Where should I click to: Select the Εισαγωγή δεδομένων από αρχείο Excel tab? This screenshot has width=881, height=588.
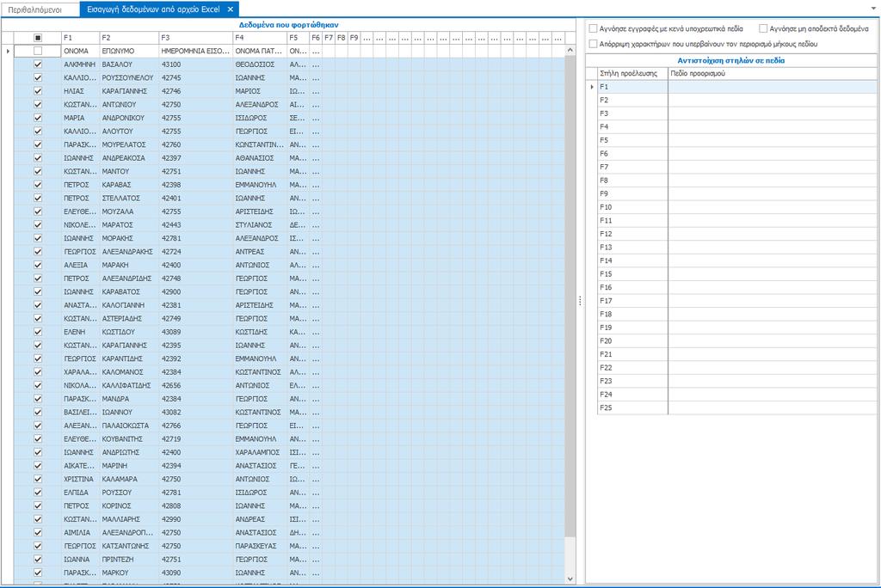[x=153, y=9]
